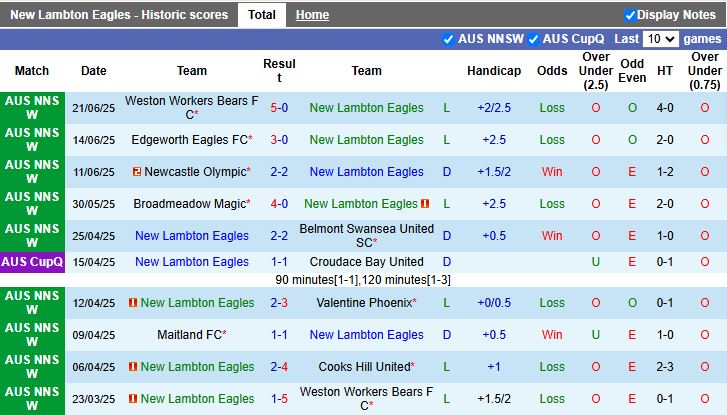The width and height of the screenshot is (727, 415).
Task: Click red card icon in 12/04/25 row
Action: 133,303
